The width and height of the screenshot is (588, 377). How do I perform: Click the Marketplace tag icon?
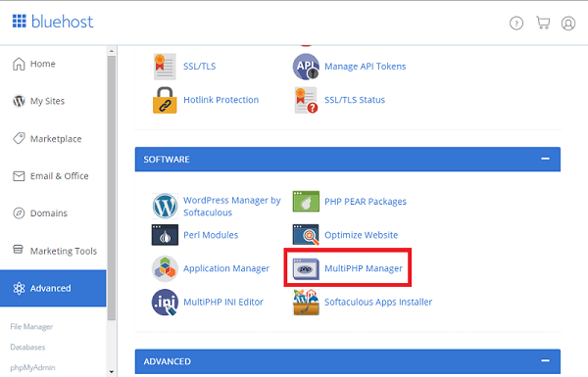[19, 138]
